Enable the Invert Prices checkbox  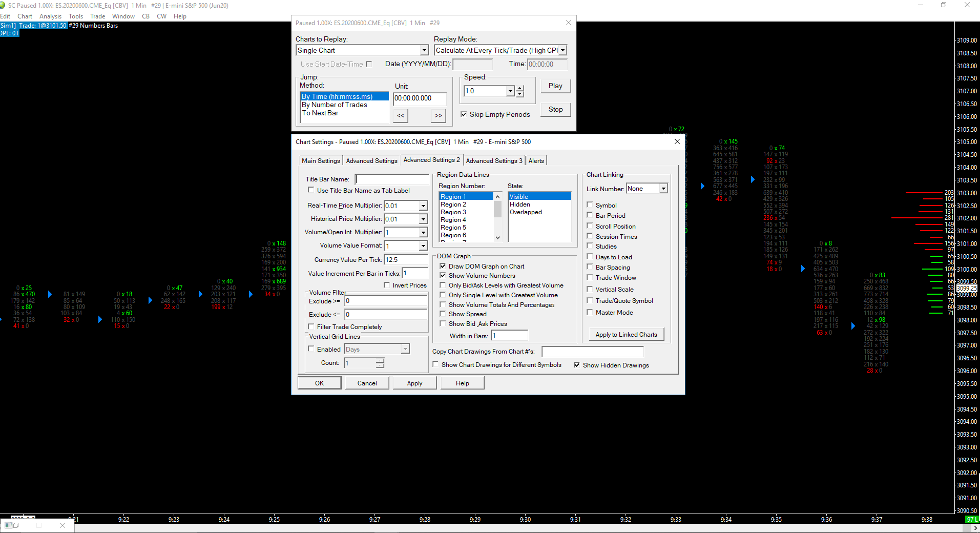(x=387, y=285)
